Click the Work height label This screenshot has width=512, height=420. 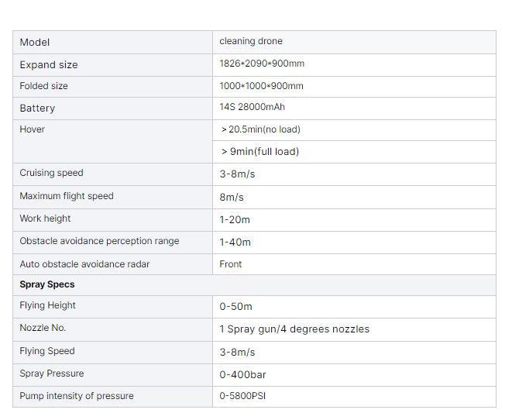(x=46, y=219)
